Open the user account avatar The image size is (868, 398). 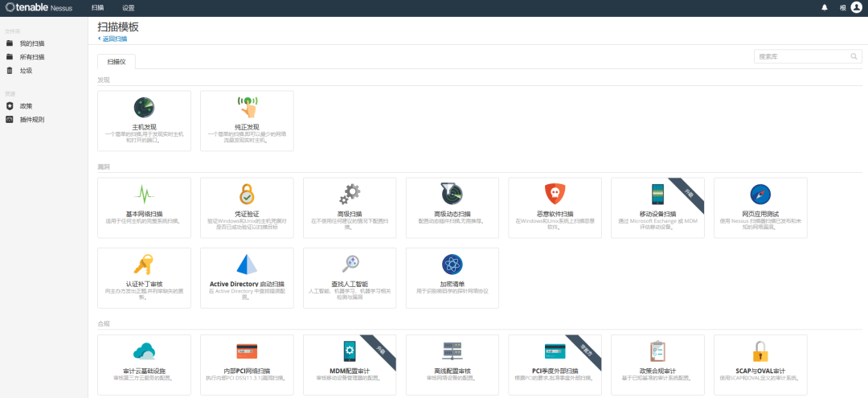click(857, 8)
